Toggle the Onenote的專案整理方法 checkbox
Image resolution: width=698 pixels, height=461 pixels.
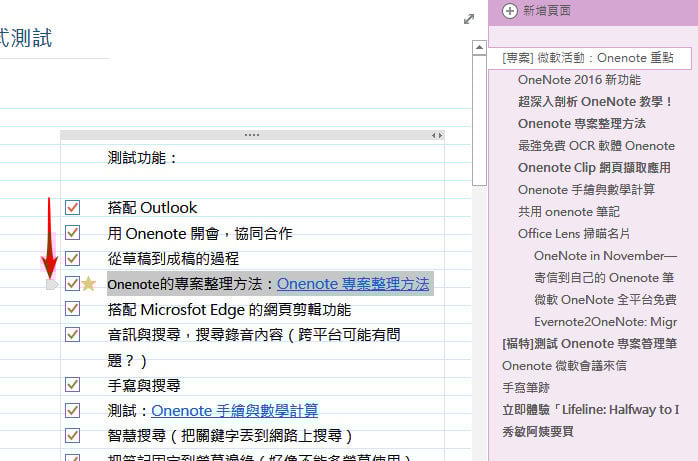[72, 283]
